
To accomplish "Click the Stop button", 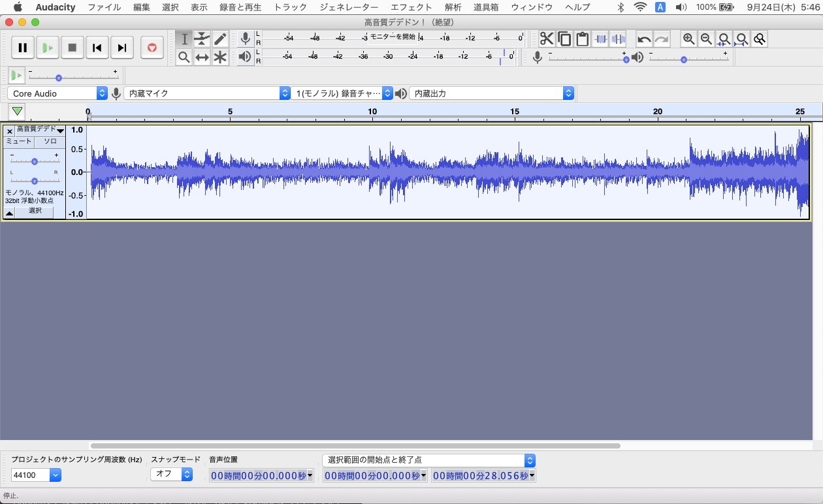I will (73, 48).
